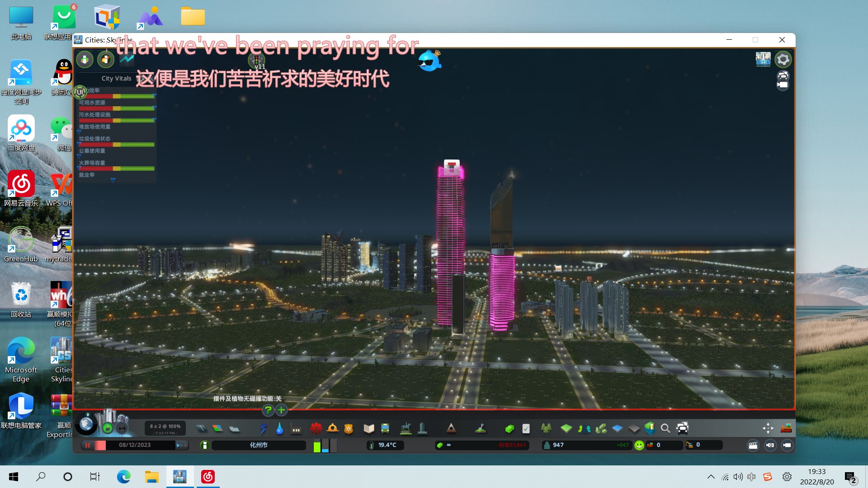Viewport: 868px width, 488px height.
Task: Open the Electricity services menu
Action: point(263,428)
